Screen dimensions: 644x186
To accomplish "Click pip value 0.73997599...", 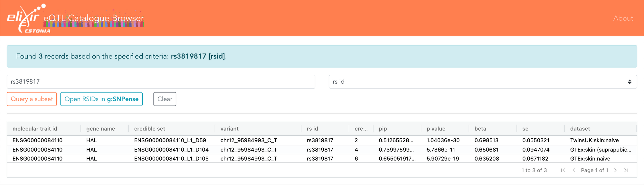I will point(396,150).
